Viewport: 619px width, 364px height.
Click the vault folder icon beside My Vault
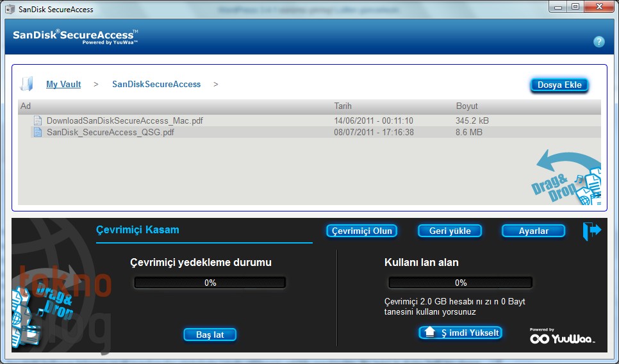pyautogui.click(x=27, y=84)
